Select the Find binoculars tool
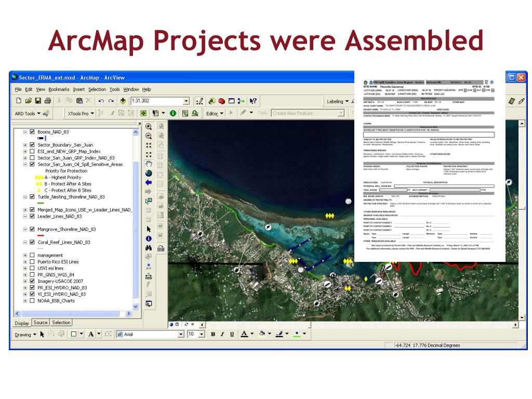The image size is (532, 399). 149,248
